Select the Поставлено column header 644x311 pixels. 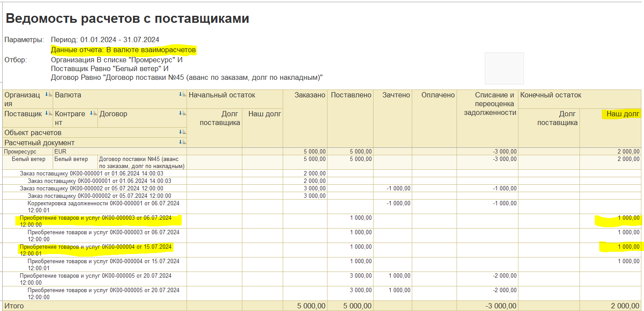(x=351, y=95)
